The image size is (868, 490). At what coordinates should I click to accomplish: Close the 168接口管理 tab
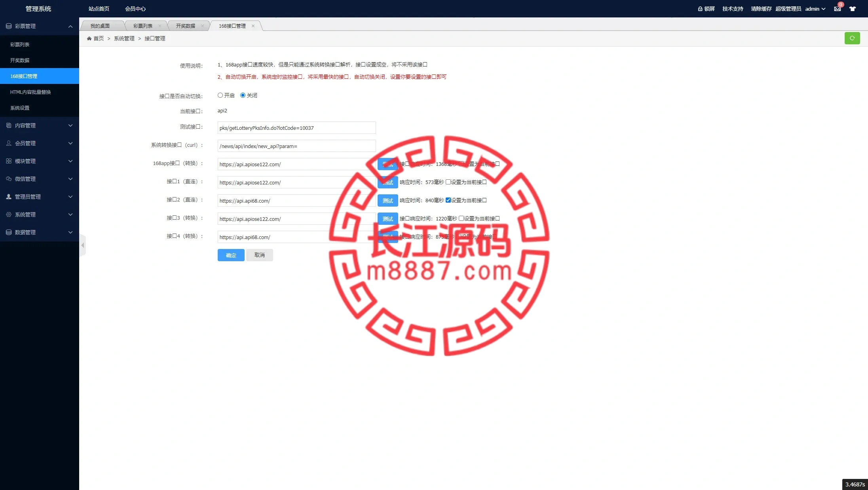253,26
